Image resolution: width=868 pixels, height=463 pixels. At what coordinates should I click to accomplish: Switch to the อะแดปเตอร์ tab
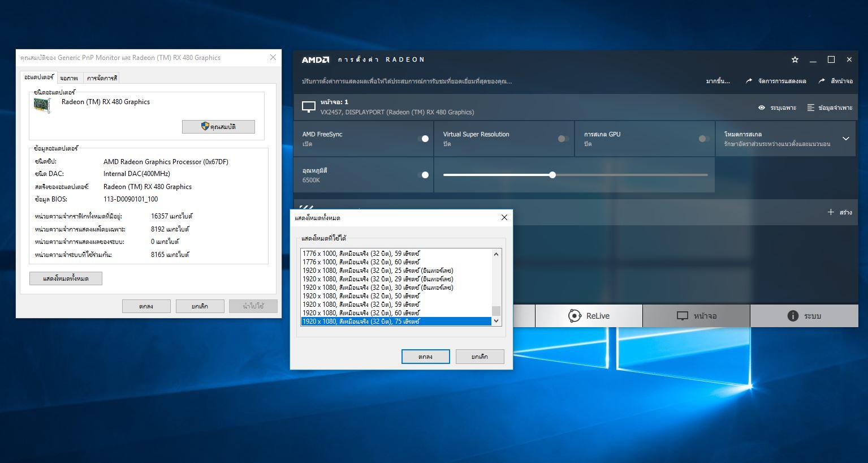click(39, 78)
